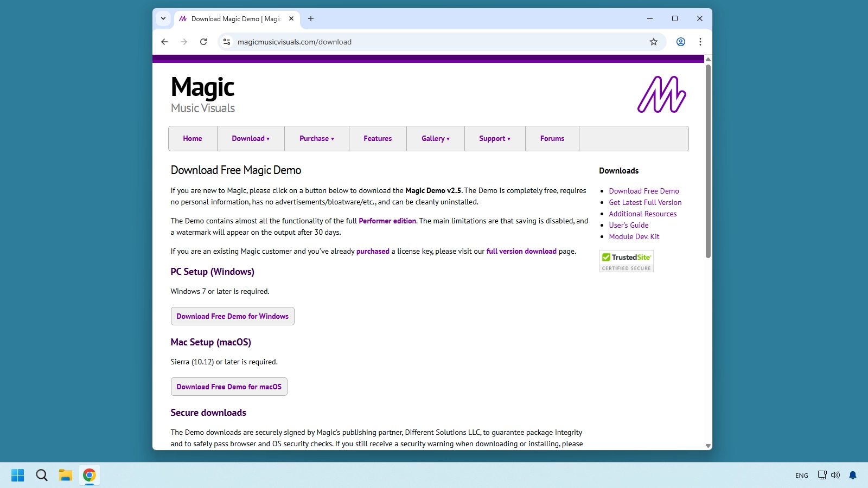Click the text 'Windows 7 or later is required.'

point(220,291)
